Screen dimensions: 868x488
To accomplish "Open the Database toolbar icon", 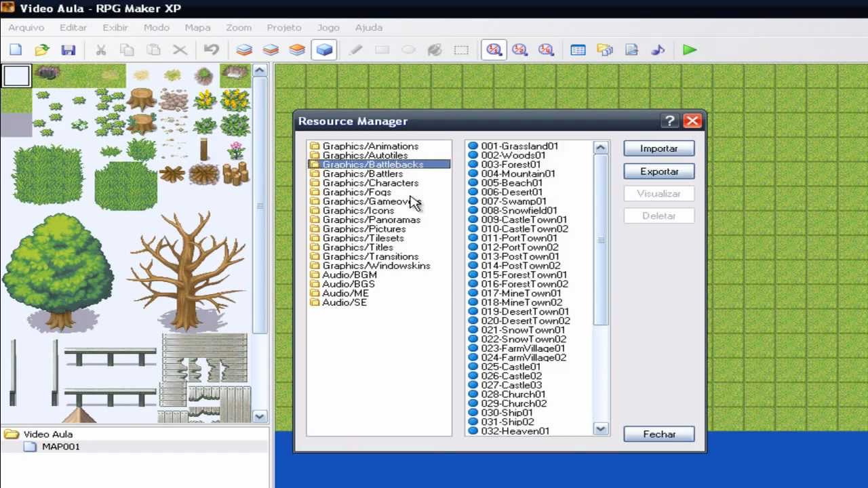I will (x=578, y=50).
